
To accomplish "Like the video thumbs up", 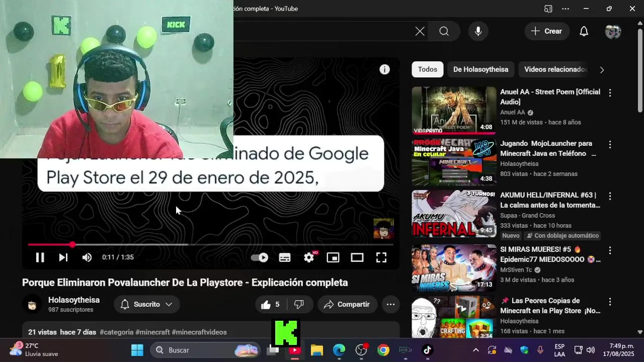I will [x=271, y=304].
